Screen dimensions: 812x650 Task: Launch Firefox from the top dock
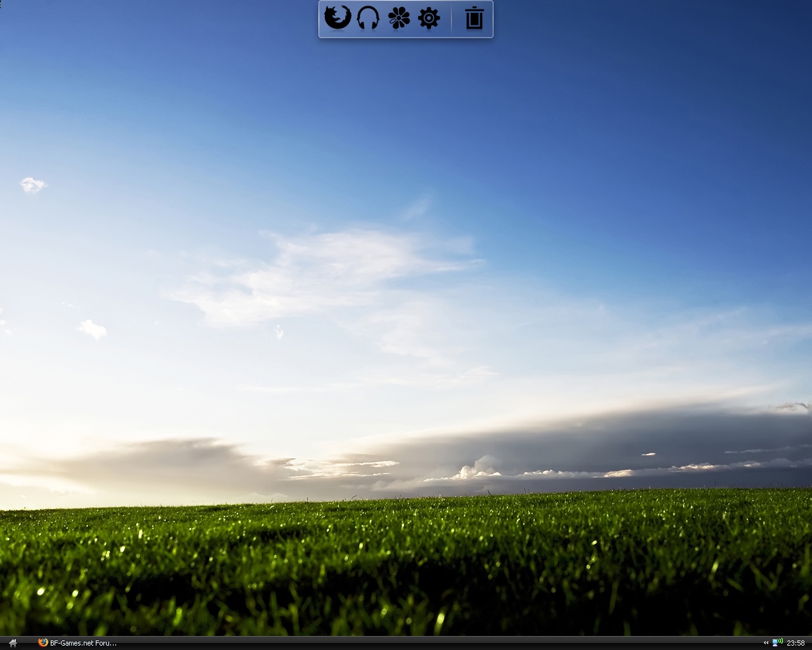337,18
